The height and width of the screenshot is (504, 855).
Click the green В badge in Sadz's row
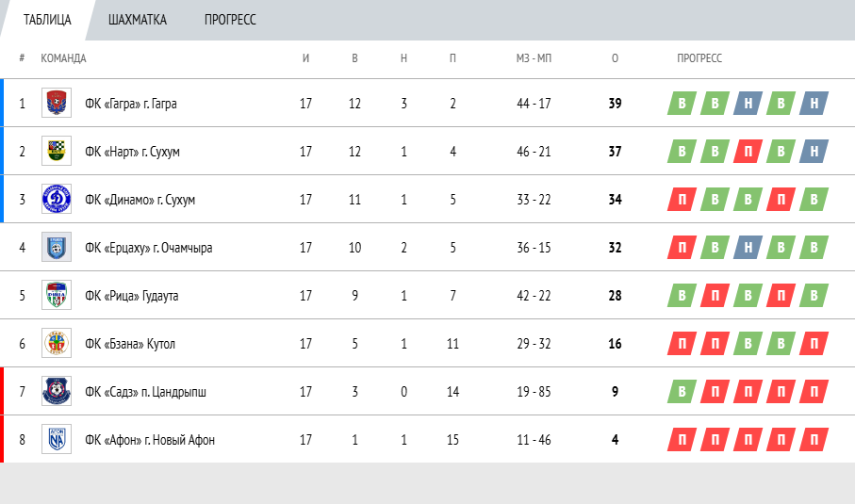click(x=682, y=392)
